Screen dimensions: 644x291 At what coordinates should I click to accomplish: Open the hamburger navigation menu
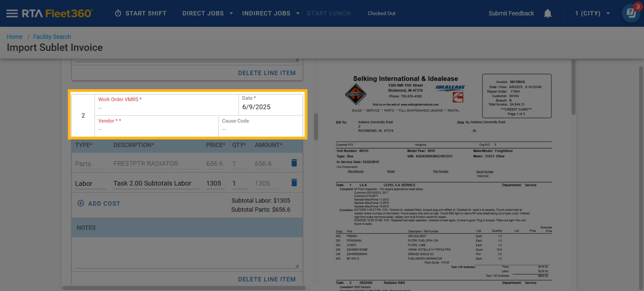click(x=12, y=13)
